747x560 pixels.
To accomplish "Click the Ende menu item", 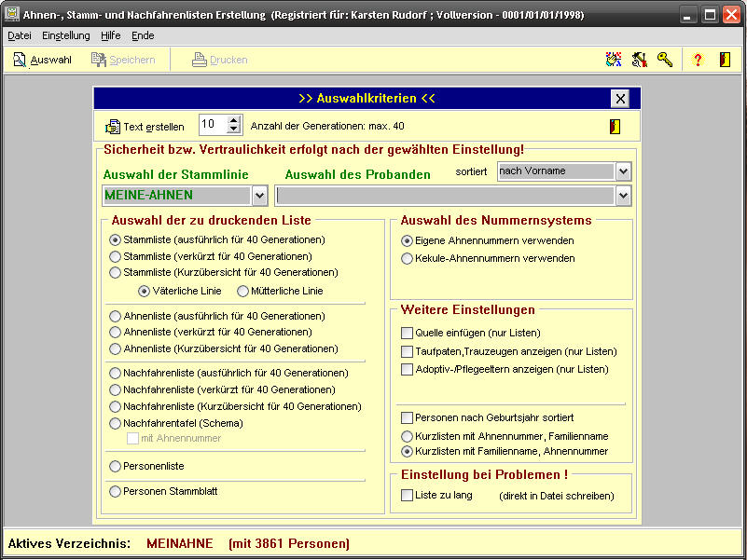I will tap(143, 35).
